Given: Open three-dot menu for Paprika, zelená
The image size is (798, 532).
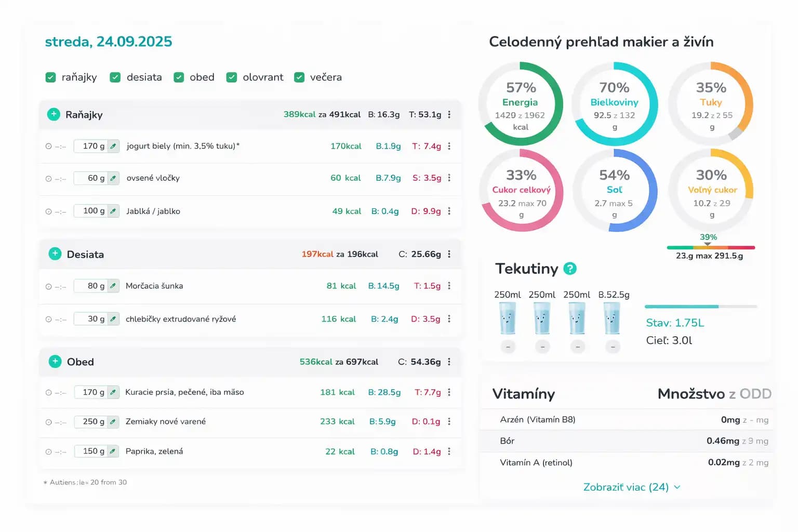Looking at the screenshot, I should (449, 451).
